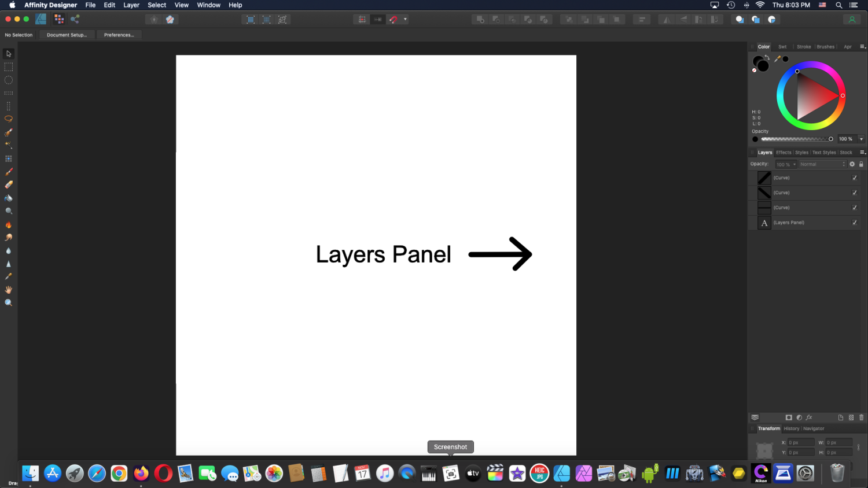The height and width of the screenshot is (488, 868).
Task: Uncheck visibility of Layers Panel text layer
Action: pos(855,223)
